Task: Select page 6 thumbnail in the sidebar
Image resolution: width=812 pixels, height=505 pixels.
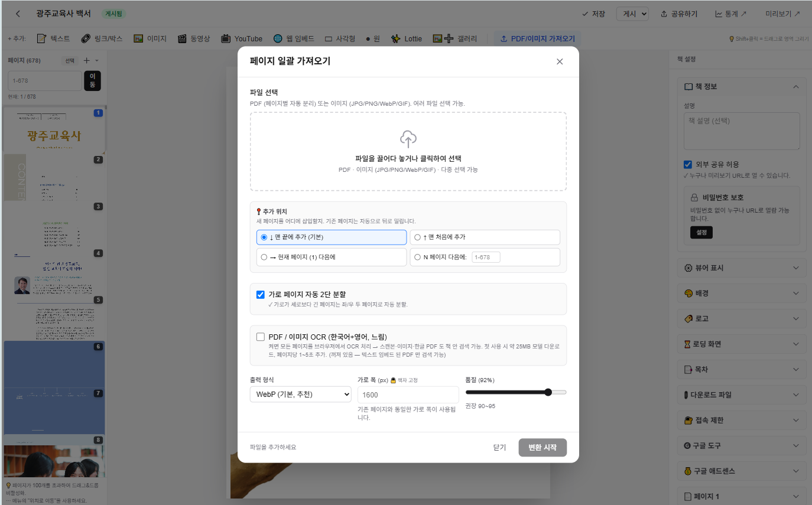Action: 54,364
